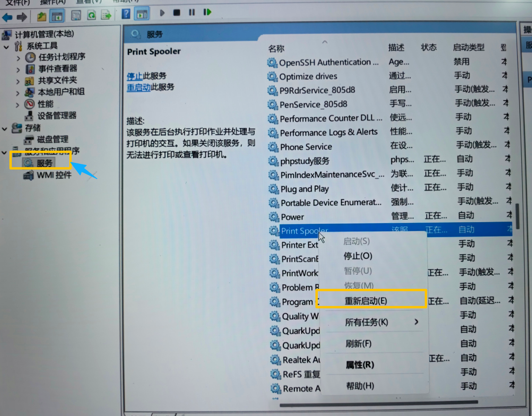Click the Up one level folder icon
This screenshot has width=532, height=416.
[42, 16]
